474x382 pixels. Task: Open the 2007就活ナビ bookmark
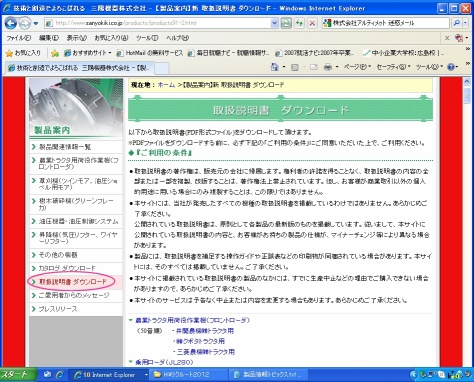[315, 53]
